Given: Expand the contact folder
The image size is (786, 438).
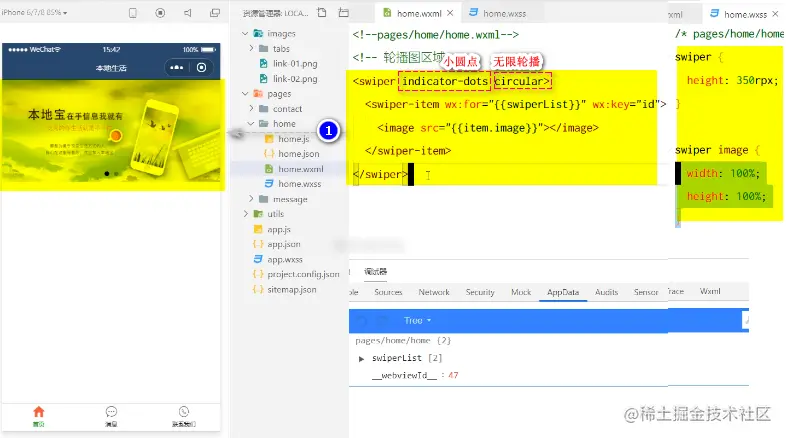Looking at the screenshot, I should pos(251,109).
